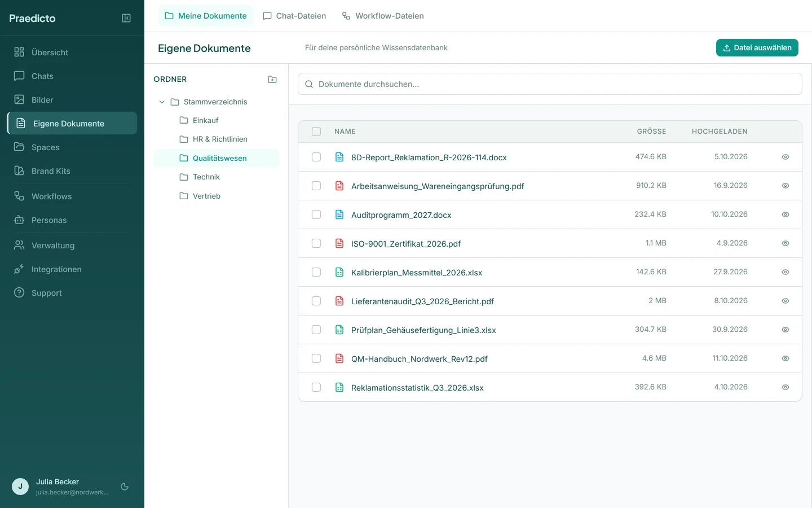Preview Lieferantenaudit_Q3_2026_Bericht.pdf with the eye icon

click(x=785, y=301)
